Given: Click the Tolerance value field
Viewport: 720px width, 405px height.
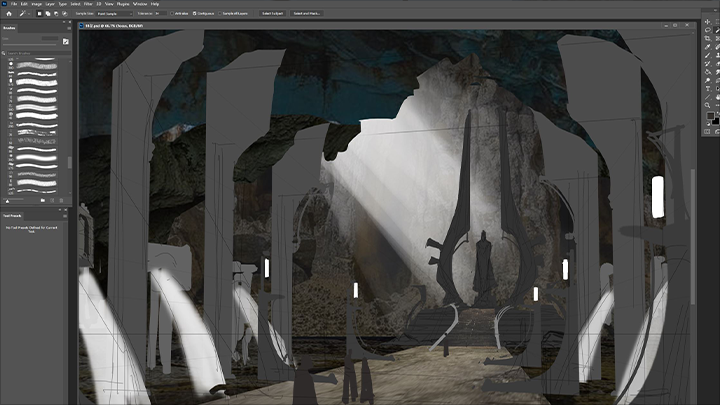Looking at the screenshot, I should [160, 14].
